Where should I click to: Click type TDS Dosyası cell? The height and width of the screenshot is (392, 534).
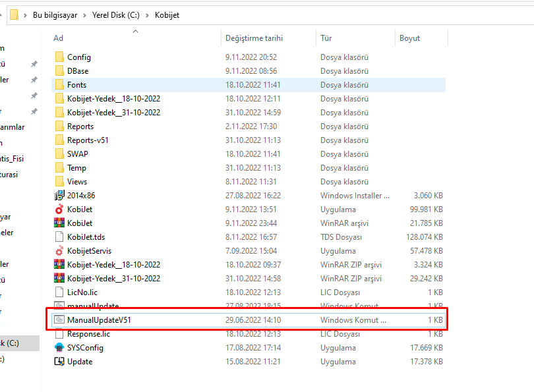[x=341, y=237]
